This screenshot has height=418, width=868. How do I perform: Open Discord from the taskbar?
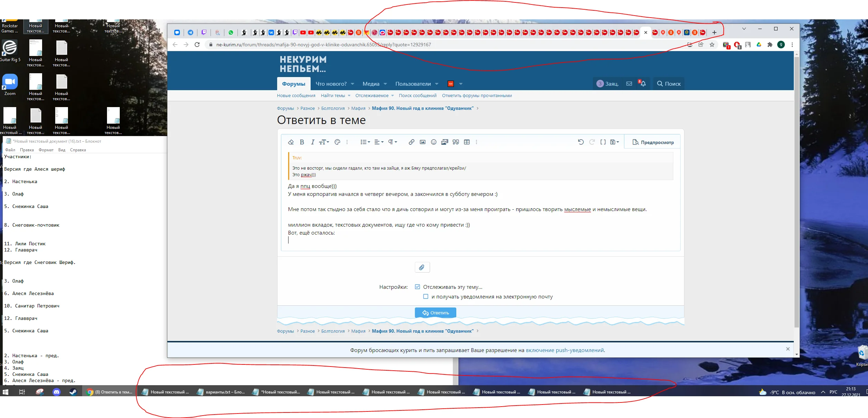(x=56, y=392)
